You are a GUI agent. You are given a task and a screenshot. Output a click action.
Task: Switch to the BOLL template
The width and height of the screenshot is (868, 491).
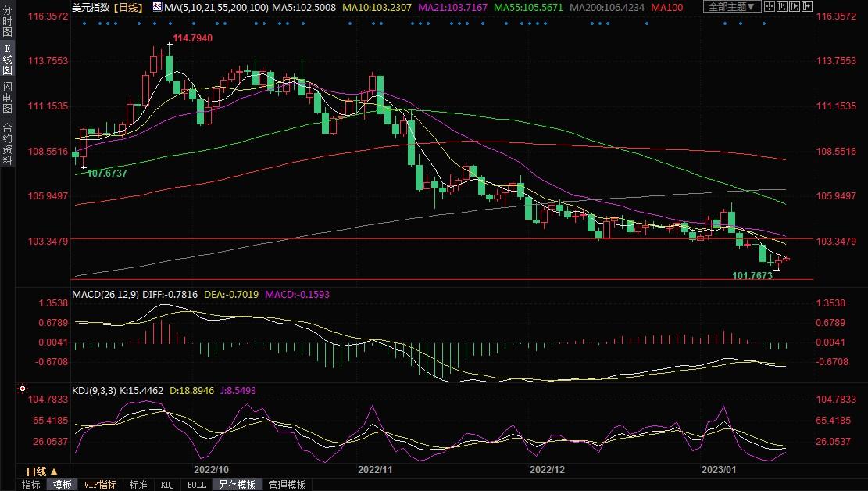click(x=196, y=485)
